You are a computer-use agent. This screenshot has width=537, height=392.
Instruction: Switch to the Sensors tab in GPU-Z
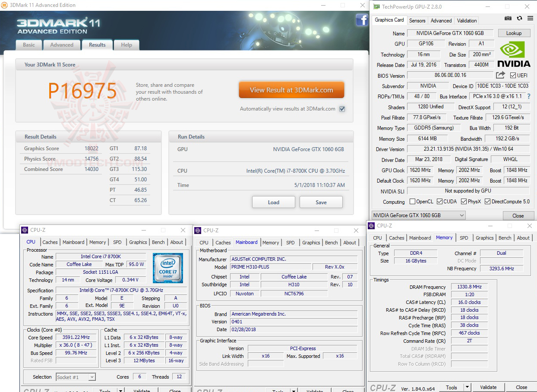(417, 20)
